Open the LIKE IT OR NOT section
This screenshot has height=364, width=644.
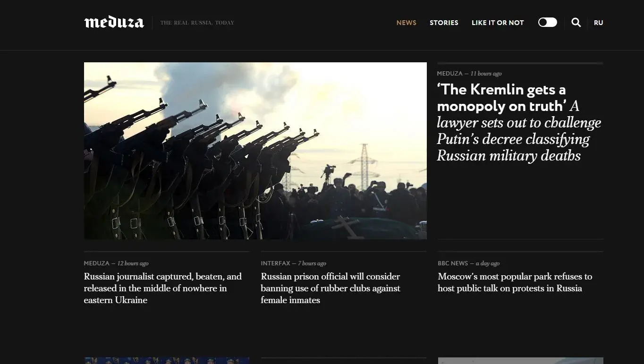(498, 22)
